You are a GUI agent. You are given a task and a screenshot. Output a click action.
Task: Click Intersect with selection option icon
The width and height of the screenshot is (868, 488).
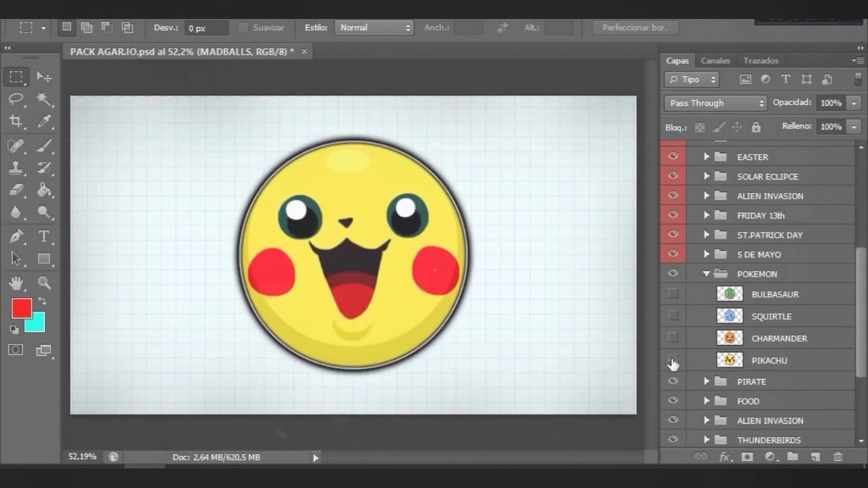(x=127, y=28)
